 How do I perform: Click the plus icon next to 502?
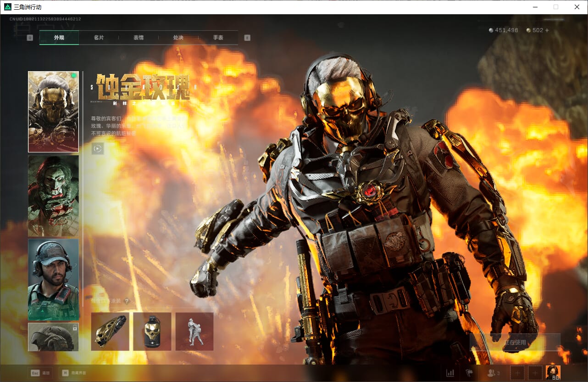(x=547, y=30)
